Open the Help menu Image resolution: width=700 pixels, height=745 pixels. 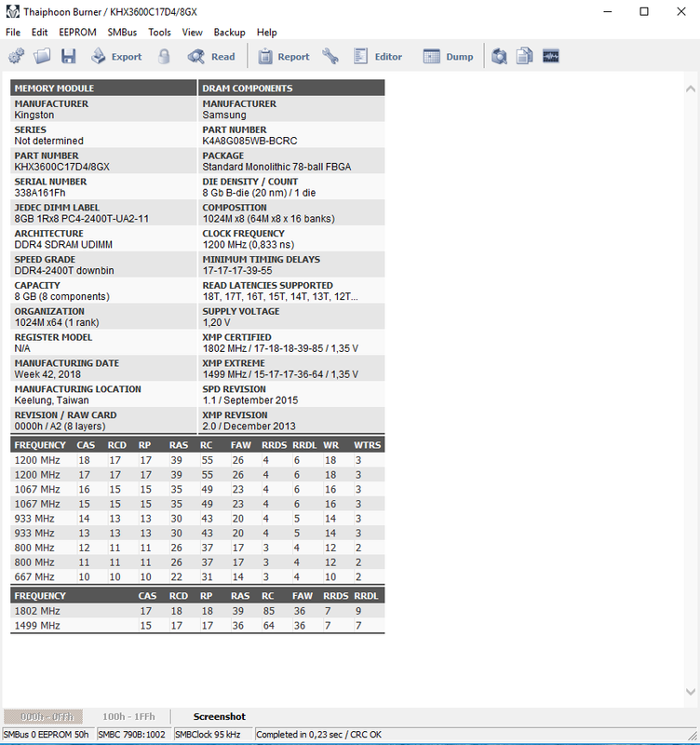tap(266, 33)
